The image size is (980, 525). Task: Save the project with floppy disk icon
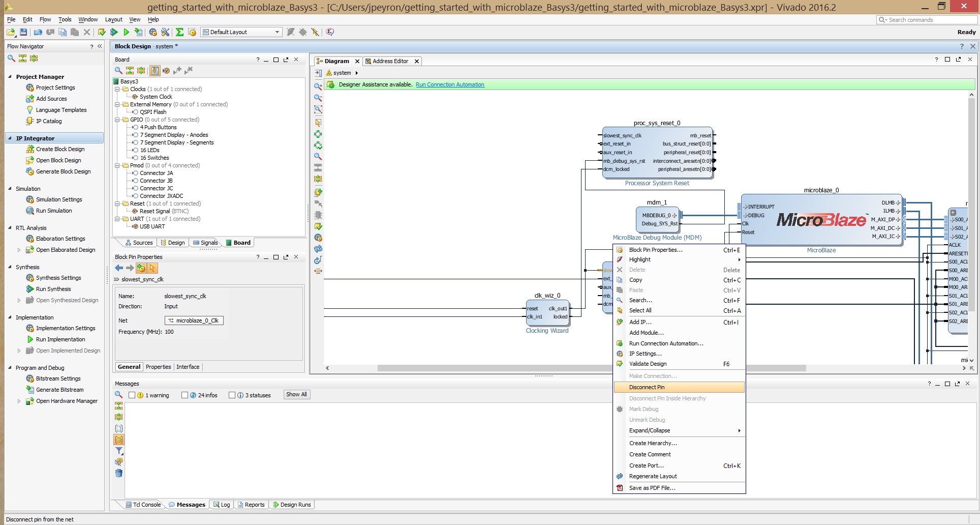(23, 32)
